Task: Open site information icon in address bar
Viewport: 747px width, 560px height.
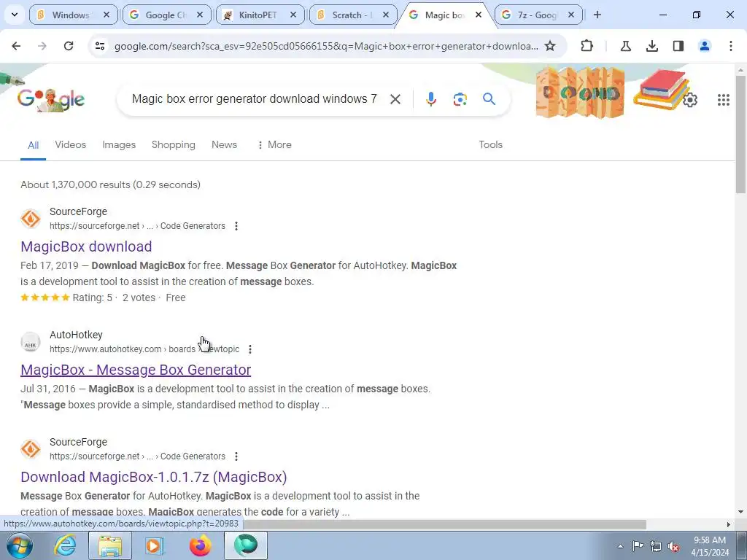Action: click(100, 46)
